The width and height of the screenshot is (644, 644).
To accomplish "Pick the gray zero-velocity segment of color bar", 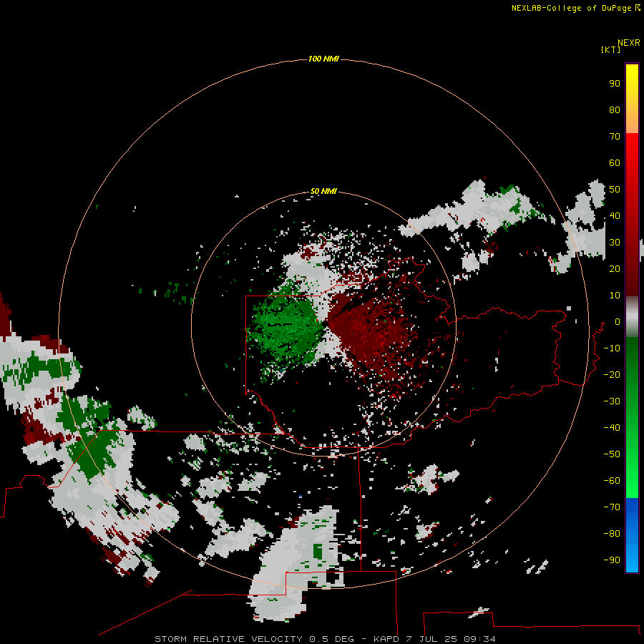I will pos(632,317).
